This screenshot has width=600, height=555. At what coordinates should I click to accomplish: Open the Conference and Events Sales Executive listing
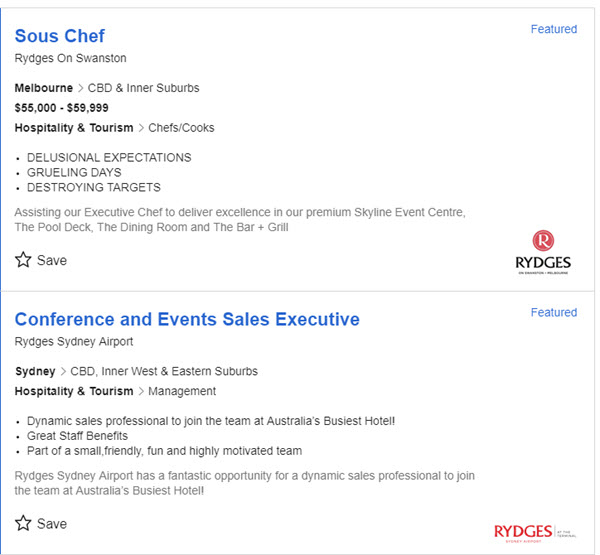[x=187, y=320]
